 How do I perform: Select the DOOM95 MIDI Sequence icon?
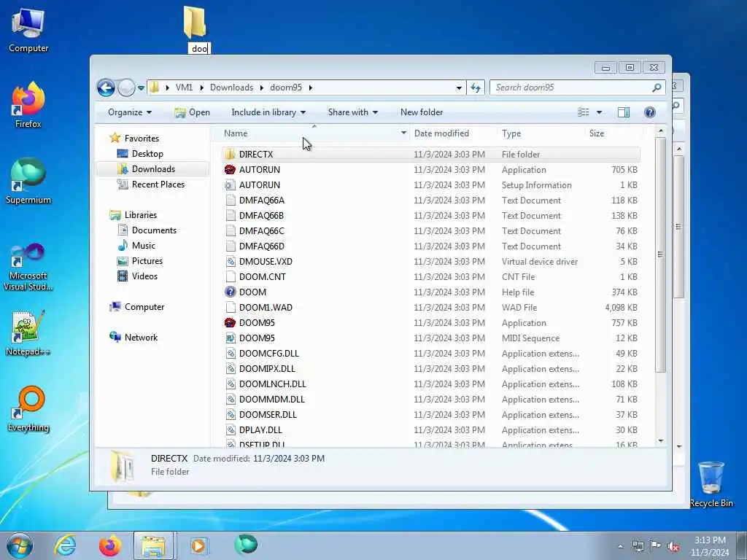coord(231,338)
